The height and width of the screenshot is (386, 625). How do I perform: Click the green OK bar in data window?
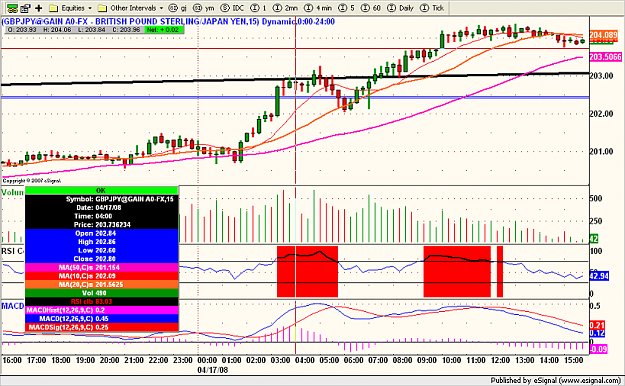coord(102,191)
